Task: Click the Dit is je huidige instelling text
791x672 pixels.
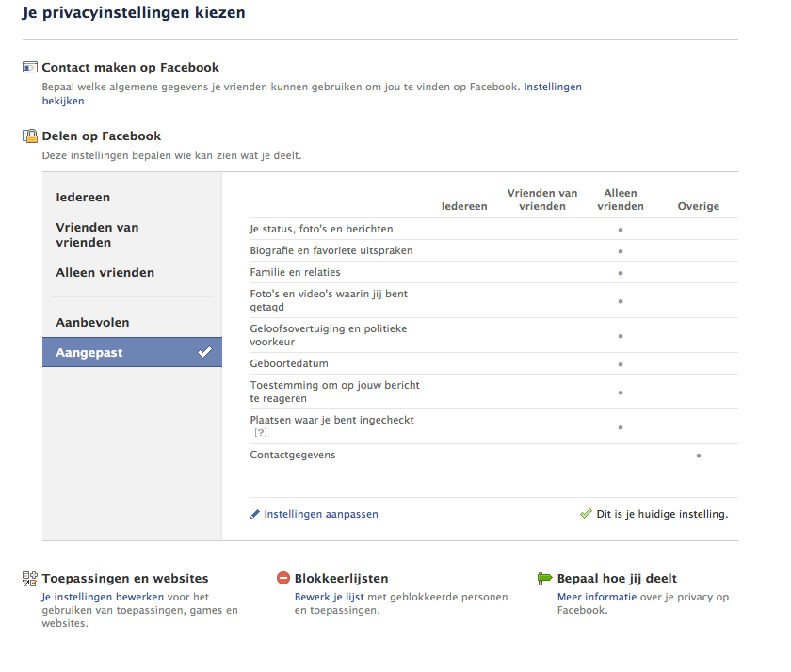Action: (x=662, y=514)
